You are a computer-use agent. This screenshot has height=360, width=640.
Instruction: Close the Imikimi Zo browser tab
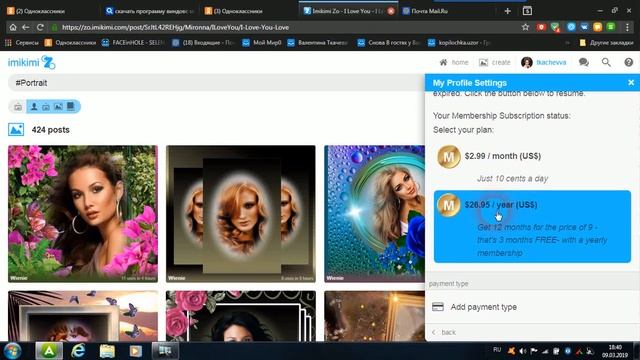391,11
